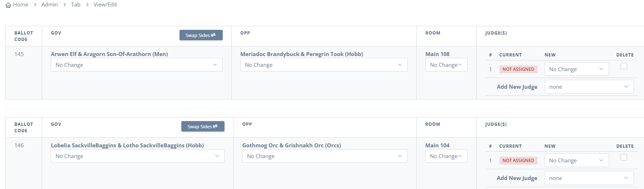Open the Main 108 room dropdown
This screenshot has width=644, height=189.
click(446, 65)
